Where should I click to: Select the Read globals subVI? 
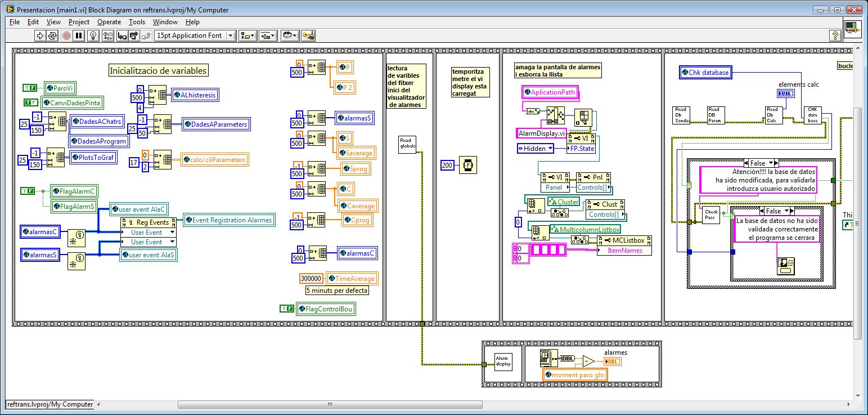pyautogui.click(x=407, y=144)
